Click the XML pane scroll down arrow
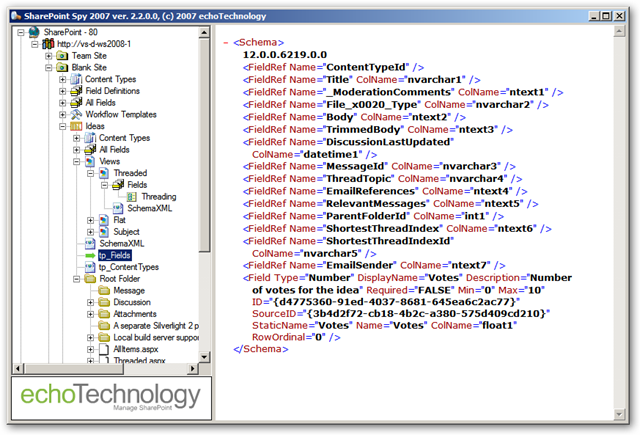Viewport: 640px width, 435px height. pyautogui.click(x=619, y=414)
